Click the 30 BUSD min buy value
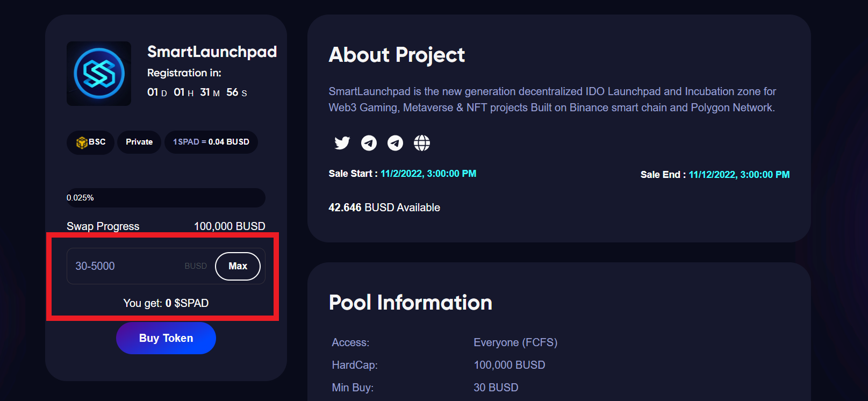This screenshot has width=868, height=401. point(496,388)
